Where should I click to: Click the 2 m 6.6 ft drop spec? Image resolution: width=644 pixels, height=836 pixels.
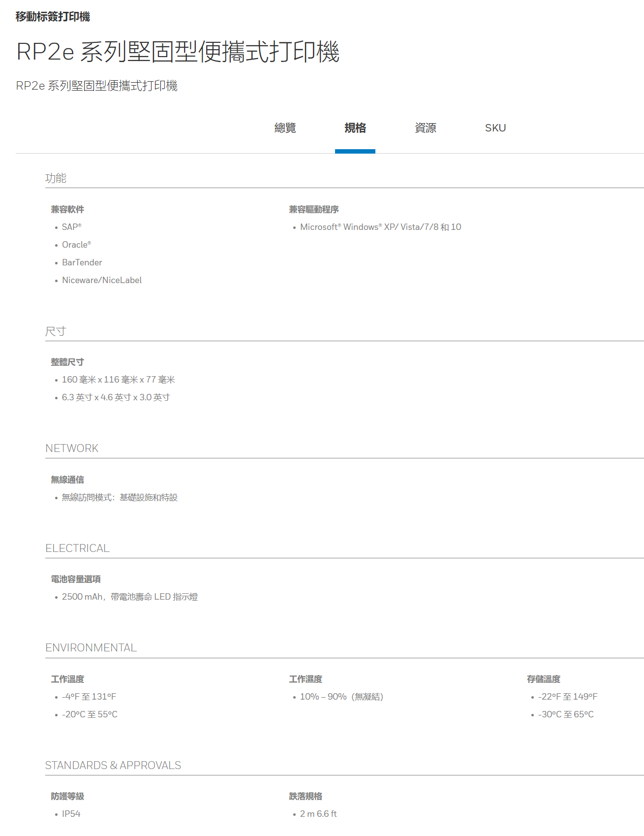(318, 814)
